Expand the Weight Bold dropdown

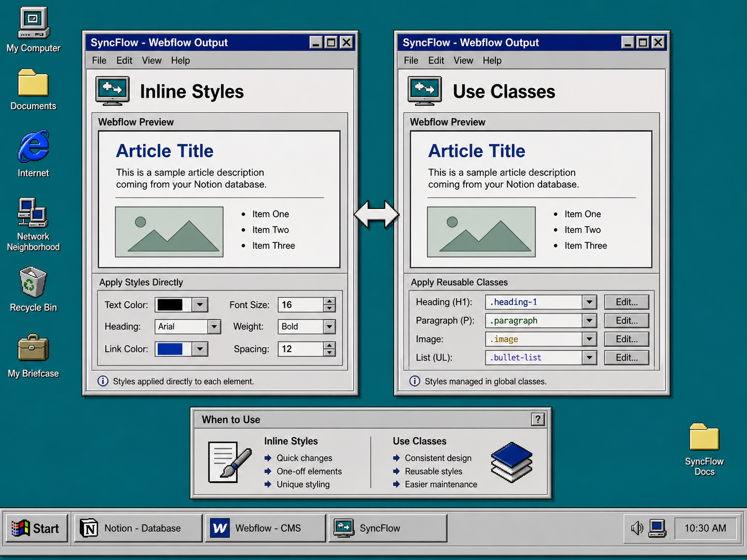click(329, 326)
